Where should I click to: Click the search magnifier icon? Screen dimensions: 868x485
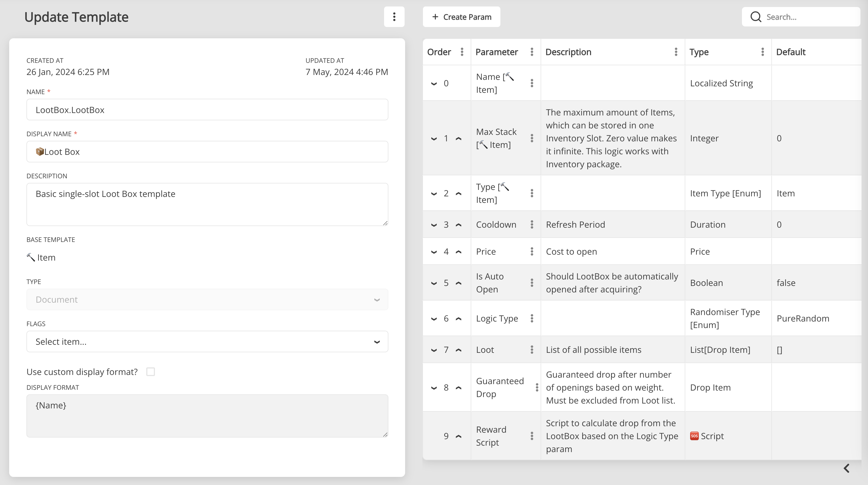click(x=756, y=17)
